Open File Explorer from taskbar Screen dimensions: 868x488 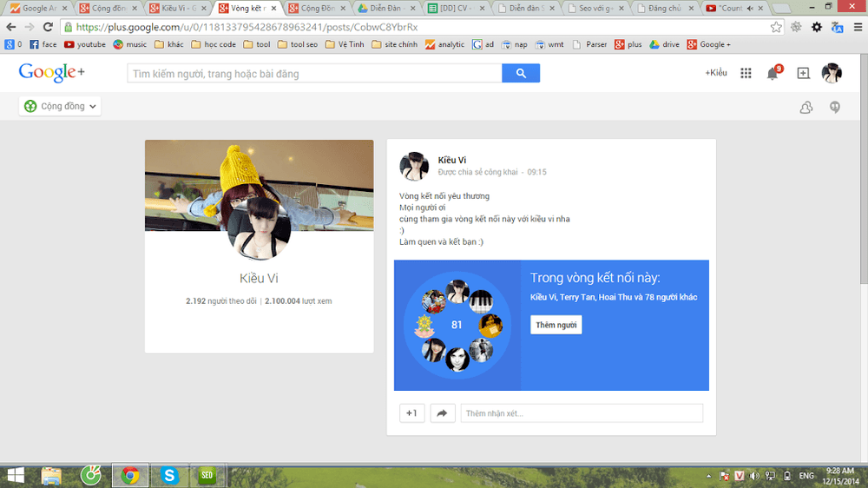(x=51, y=475)
